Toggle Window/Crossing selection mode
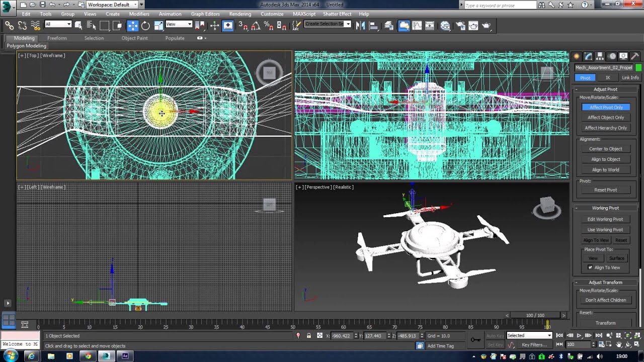 tap(117, 25)
